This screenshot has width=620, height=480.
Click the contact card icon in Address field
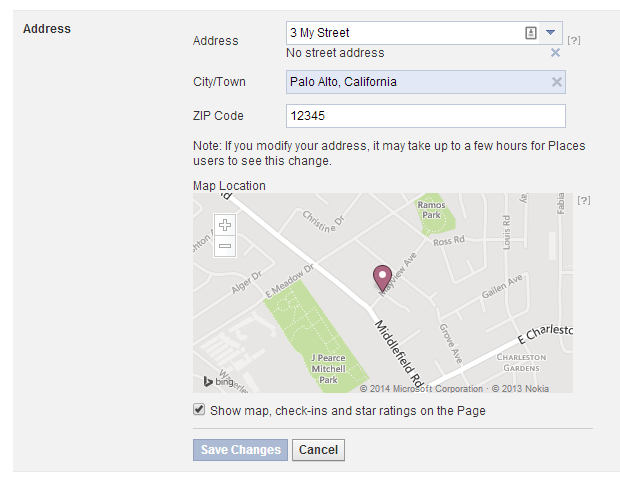click(x=531, y=33)
